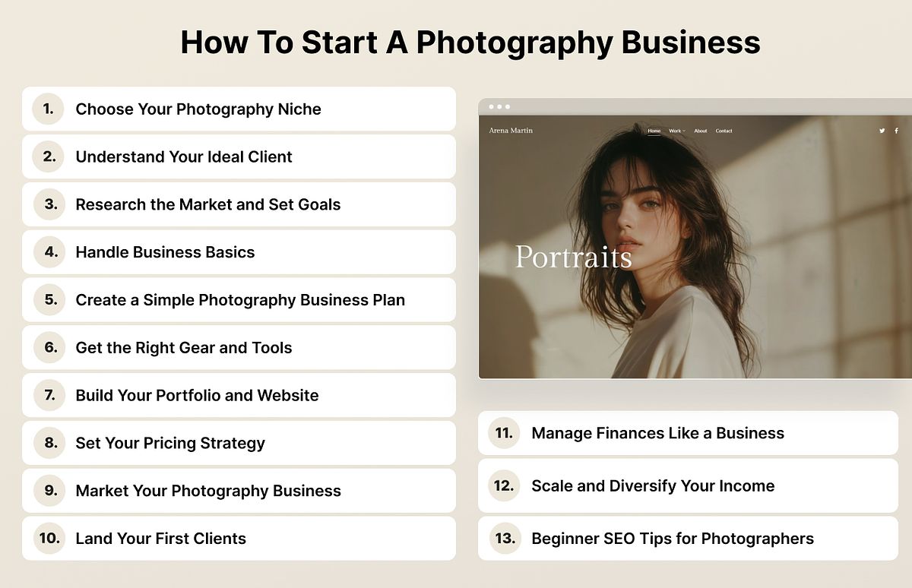Screen dimensions: 912x588
Task: Expand the Understand Your Ideal Client step
Action: [228, 156]
